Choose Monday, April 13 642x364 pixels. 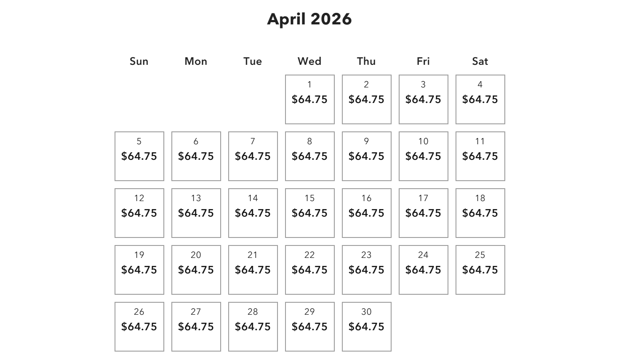[x=196, y=213]
